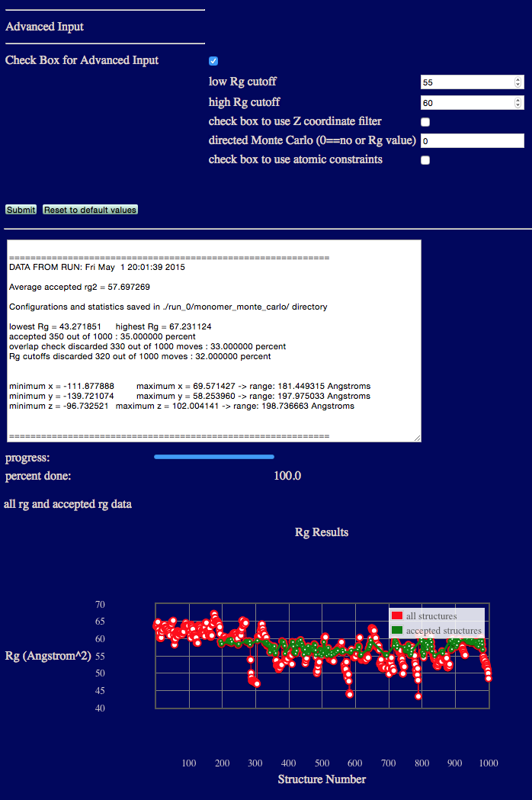This screenshot has width=532, height=800.
Task: Click the overlap check discarded line
Action: click(x=147, y=346)
